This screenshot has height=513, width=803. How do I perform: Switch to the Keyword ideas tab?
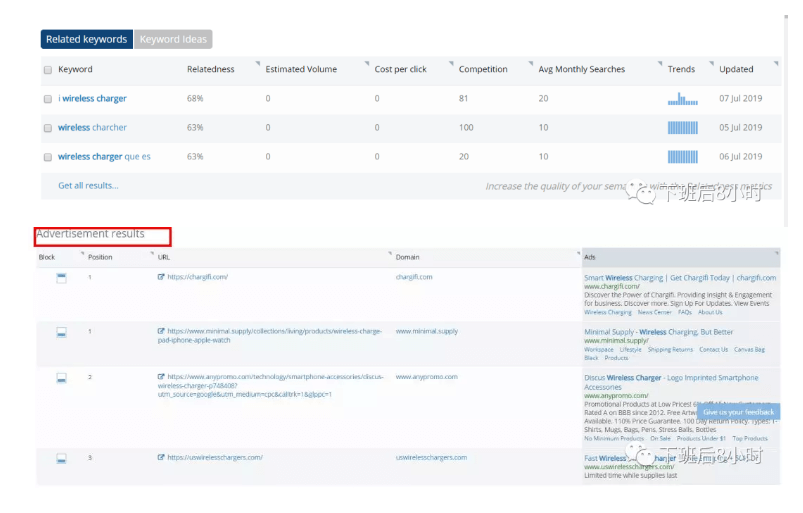click(173, 39)
